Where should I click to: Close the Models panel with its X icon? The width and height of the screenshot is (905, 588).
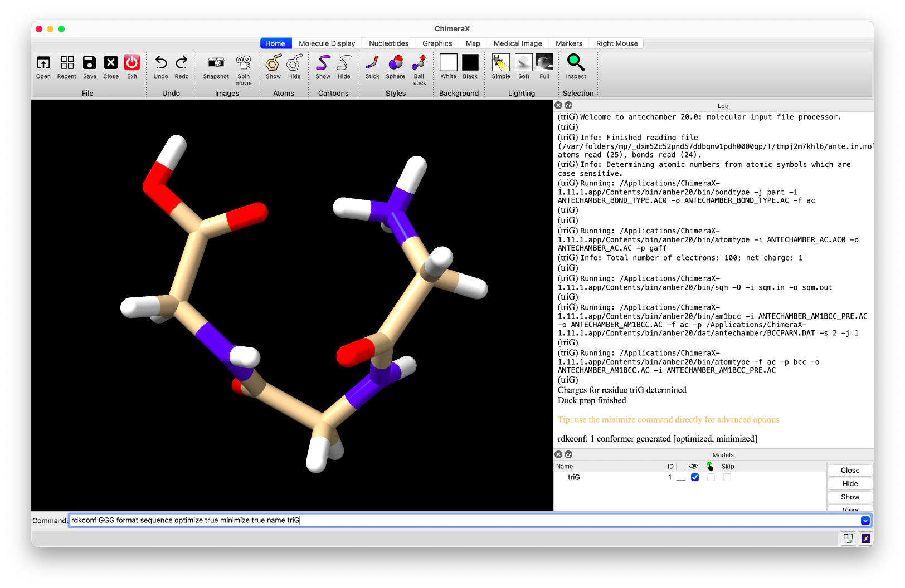[558, 454]
